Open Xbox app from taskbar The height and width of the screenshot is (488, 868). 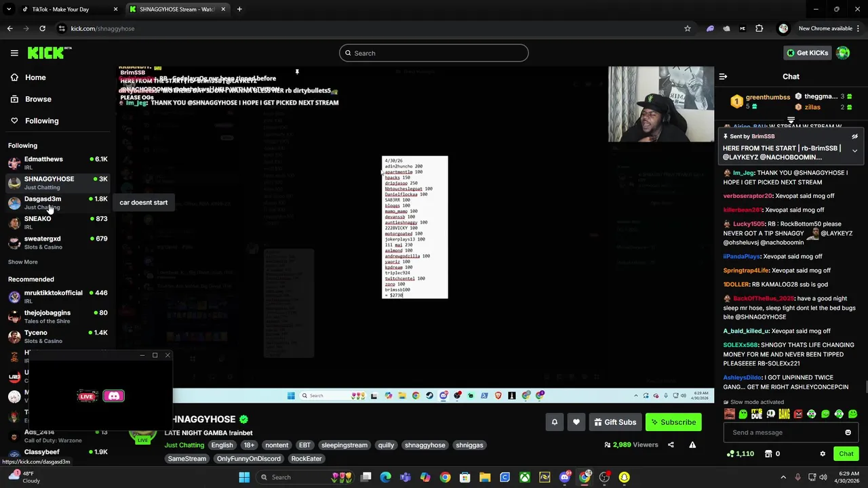pyautogui.click(x=525, y=477)
